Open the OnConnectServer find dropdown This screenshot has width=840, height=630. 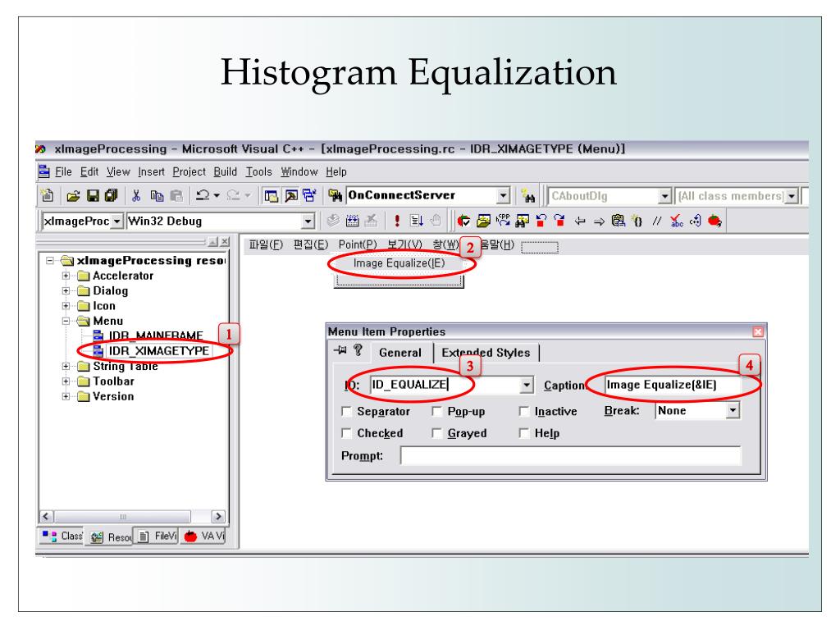point(503,196)
